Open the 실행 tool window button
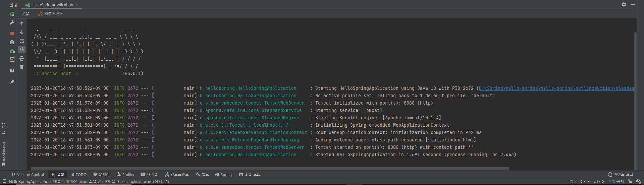 pos(58,175)
